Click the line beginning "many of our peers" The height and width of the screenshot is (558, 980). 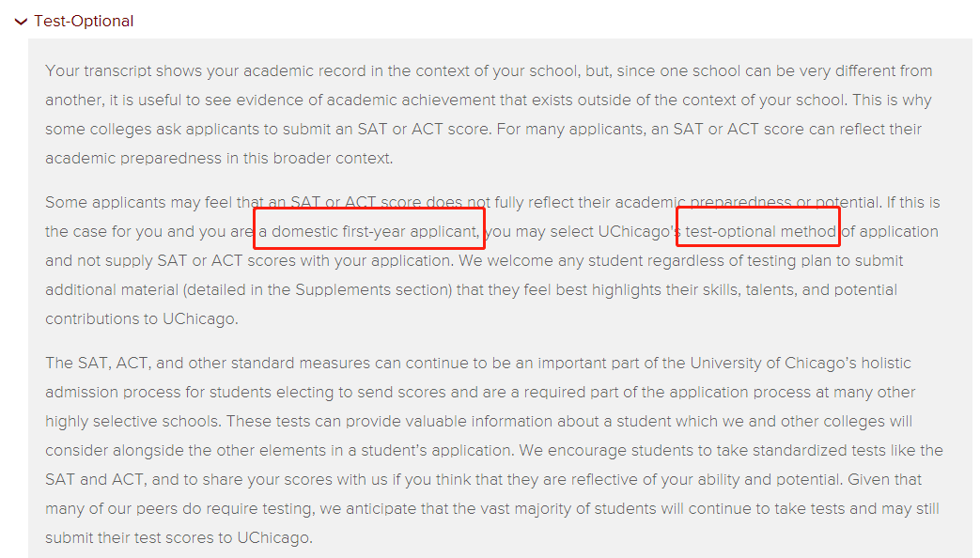point(491,508)
